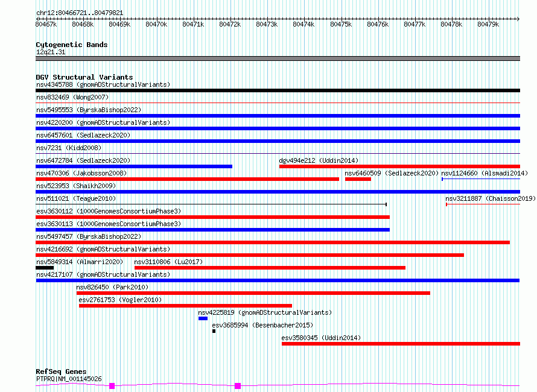
Task: Click nsv1124660 (Alsmadi2014) label
Action: click(485, 173)
